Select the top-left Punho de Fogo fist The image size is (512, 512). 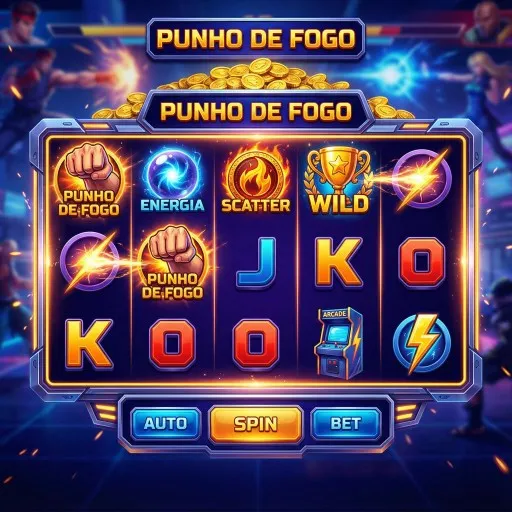(x=89, y=180)
